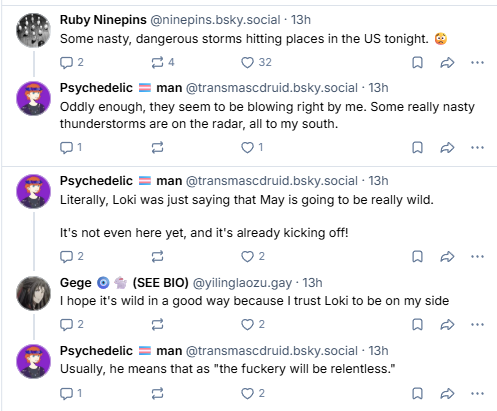497x411 pixels.
Task: Share Ruby Ninepins' post
Action: pyautogui.click(x=447, y=63)
